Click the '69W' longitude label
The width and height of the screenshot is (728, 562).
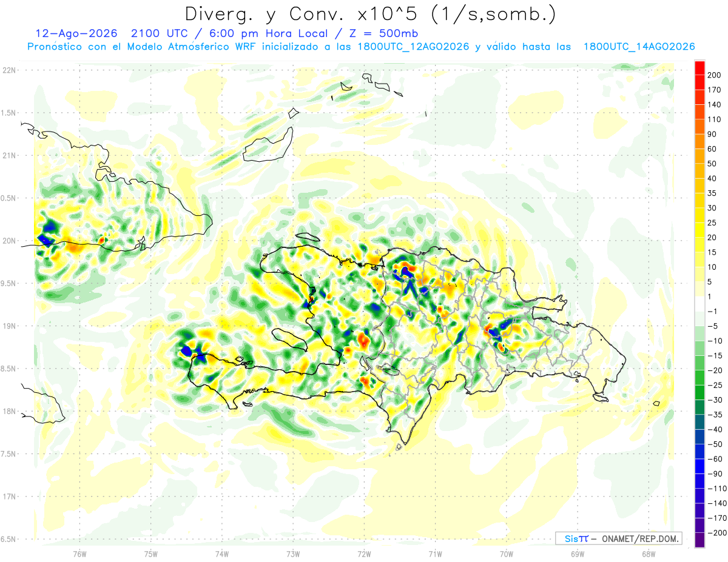point(577,553)
